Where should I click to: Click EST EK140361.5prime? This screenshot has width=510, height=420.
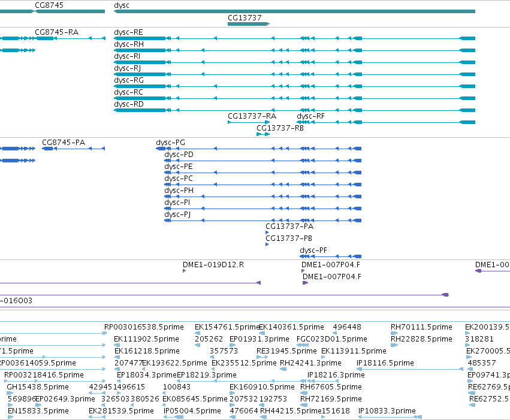tap(291, 327)
